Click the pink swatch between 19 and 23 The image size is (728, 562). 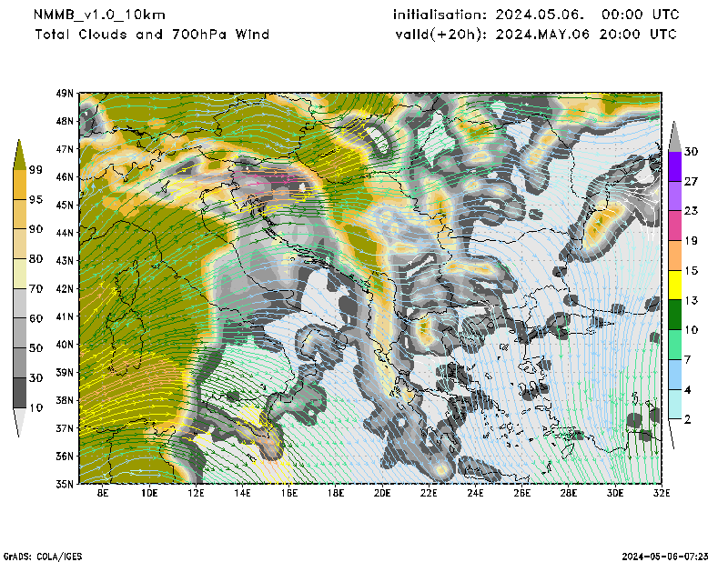(x=674, y=226)
